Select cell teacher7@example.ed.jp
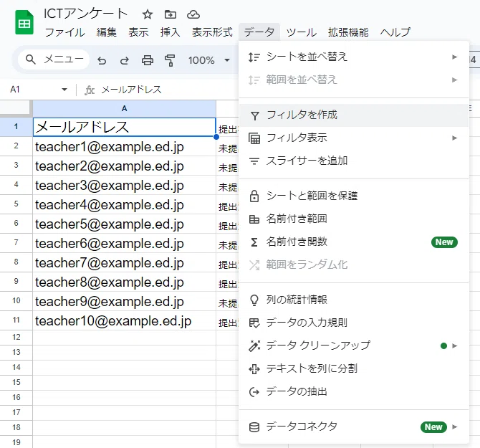Viewport: 480px width, 448px height. pos(124,263)
